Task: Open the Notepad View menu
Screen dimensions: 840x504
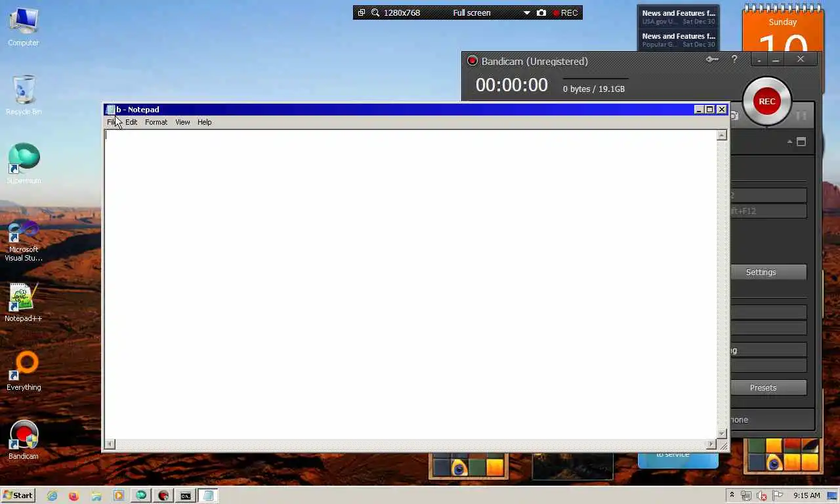Action: point(182,122)
